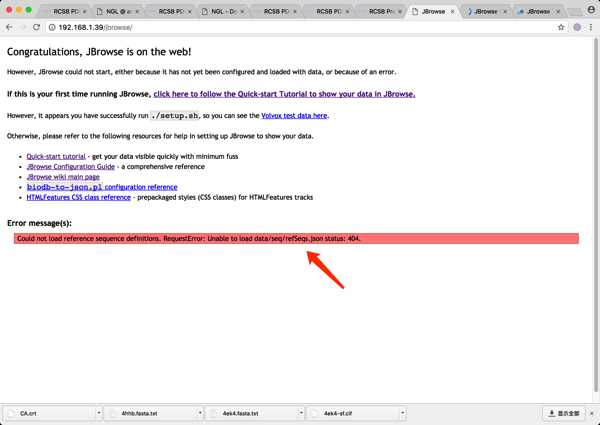Go back to the previous page
This screenshot has width=600, height=425.
point(10,27)
